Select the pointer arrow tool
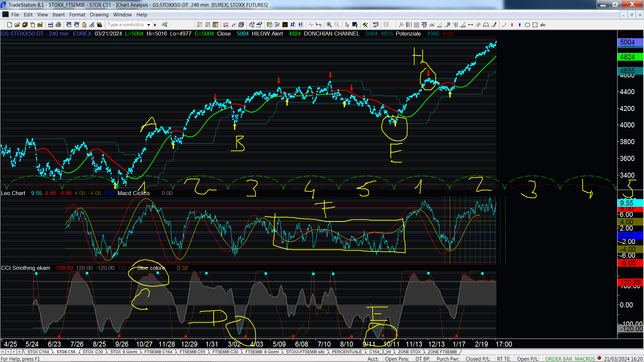This screenshot has height=362, width=644. pos(347,25)
